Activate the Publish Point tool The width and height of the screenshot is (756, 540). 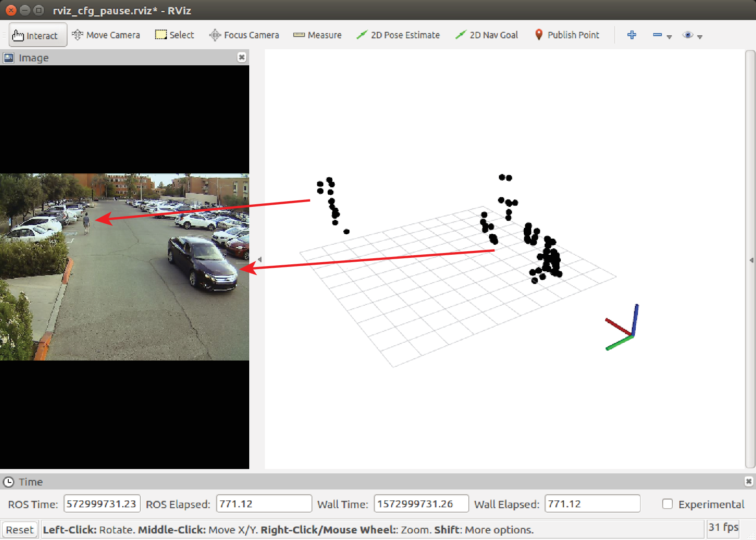(567, 35)
